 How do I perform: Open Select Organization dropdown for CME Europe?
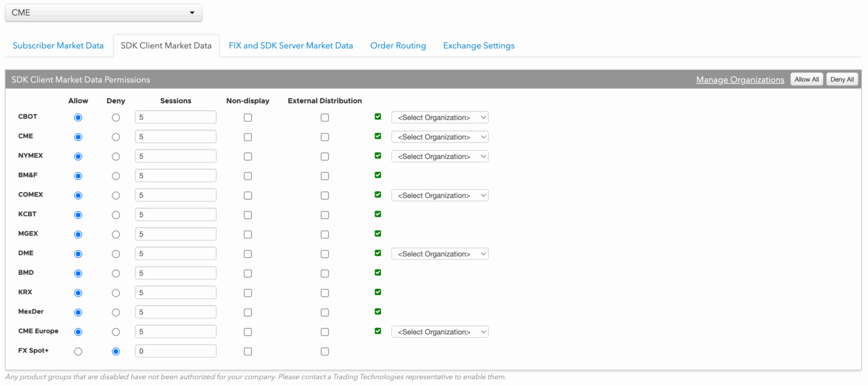pos(440,332)
